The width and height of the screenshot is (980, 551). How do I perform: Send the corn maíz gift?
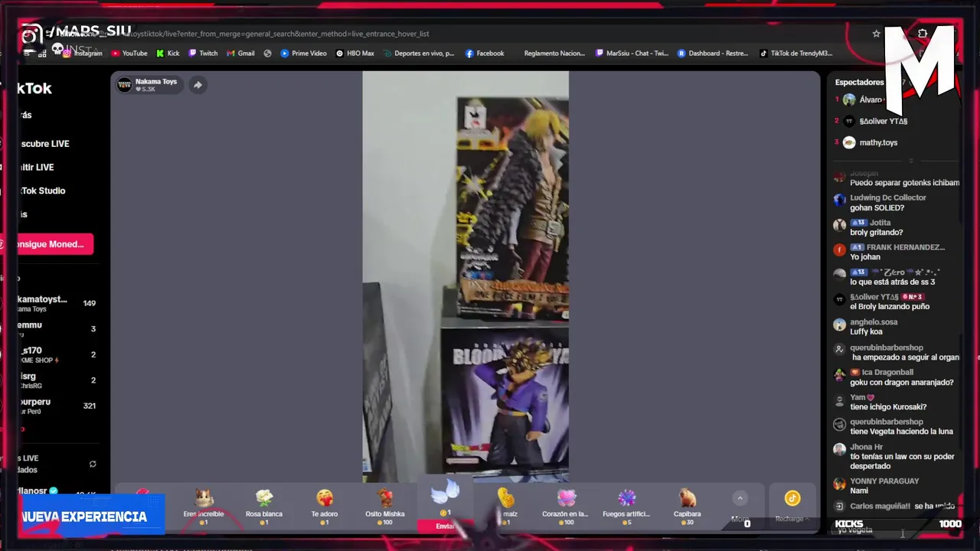tap(505, 507)
